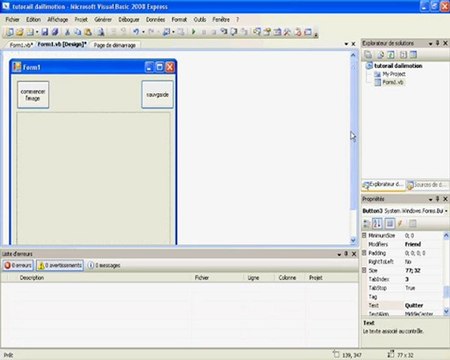Open the Explorateur de solutions panel dropdown
Screen dimensions: 450x360
point(430,43)
